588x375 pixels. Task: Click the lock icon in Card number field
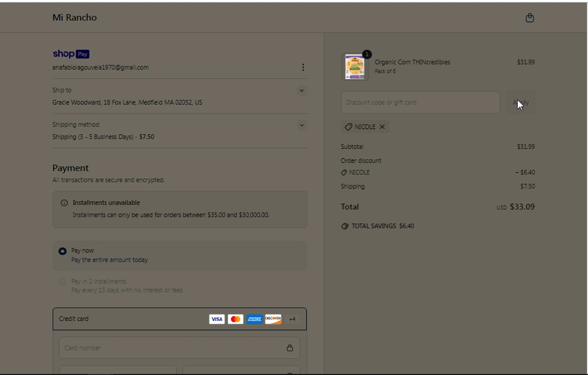pyautogui.click(x=290, y=348)
